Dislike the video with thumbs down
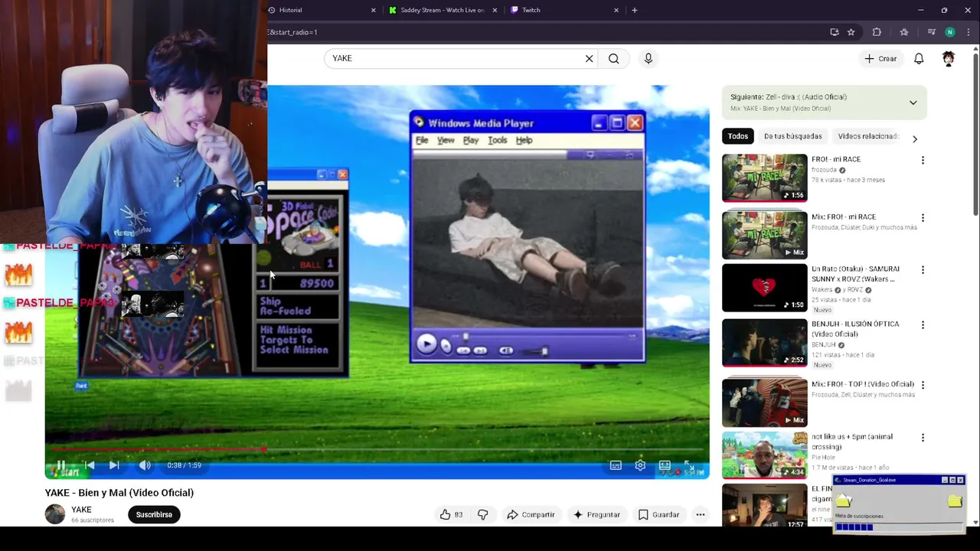Image resolution: width=980 pixels, height=551 pixels. [x=483, y=515]
